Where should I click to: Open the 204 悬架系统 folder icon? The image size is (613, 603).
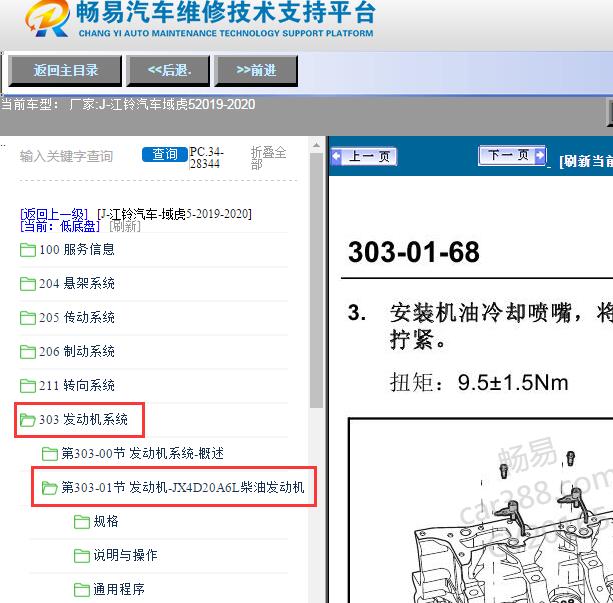(28, 284)
